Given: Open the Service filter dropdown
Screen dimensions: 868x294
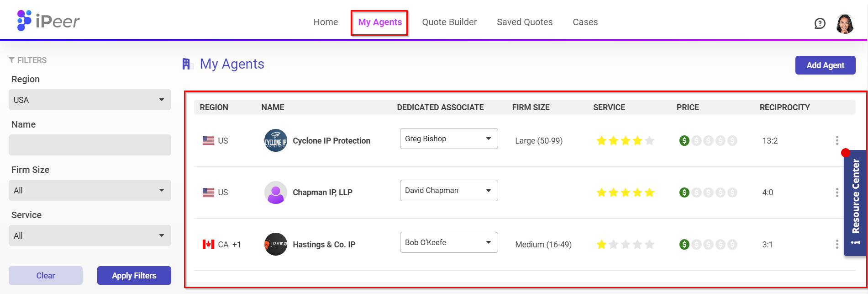Looking at the screenshot, I should [x=89, y=235].
